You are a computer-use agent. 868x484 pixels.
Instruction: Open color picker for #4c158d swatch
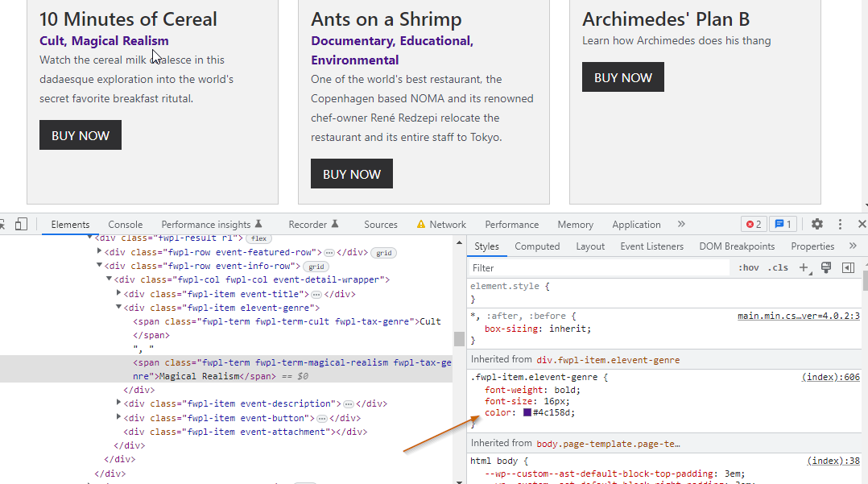(x=527, y=412)
